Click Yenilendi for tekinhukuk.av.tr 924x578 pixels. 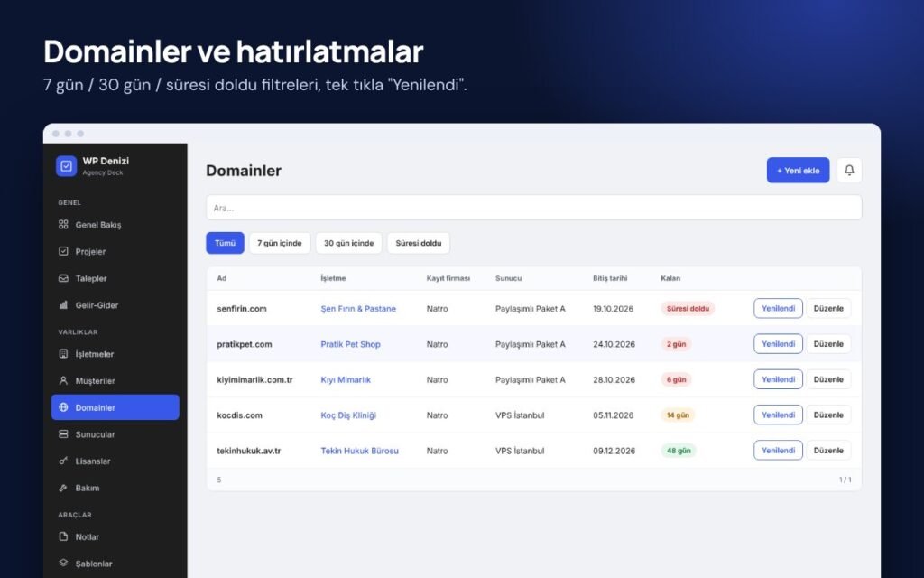click(x=778, y=450)
